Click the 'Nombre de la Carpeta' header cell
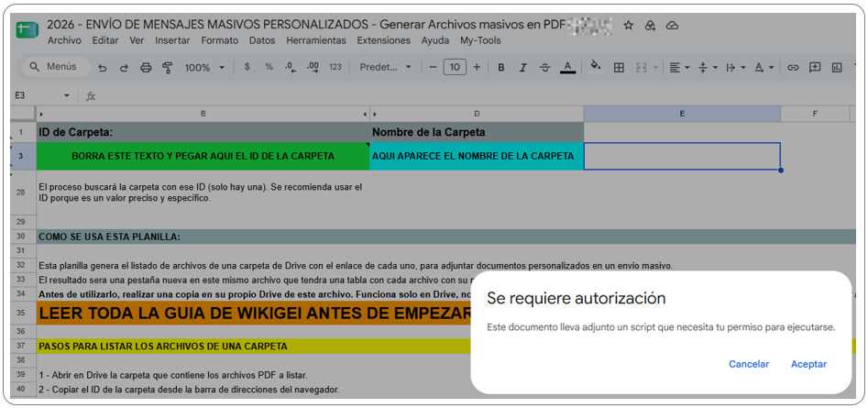The image size is (868, 408). (x=476, y=132)
